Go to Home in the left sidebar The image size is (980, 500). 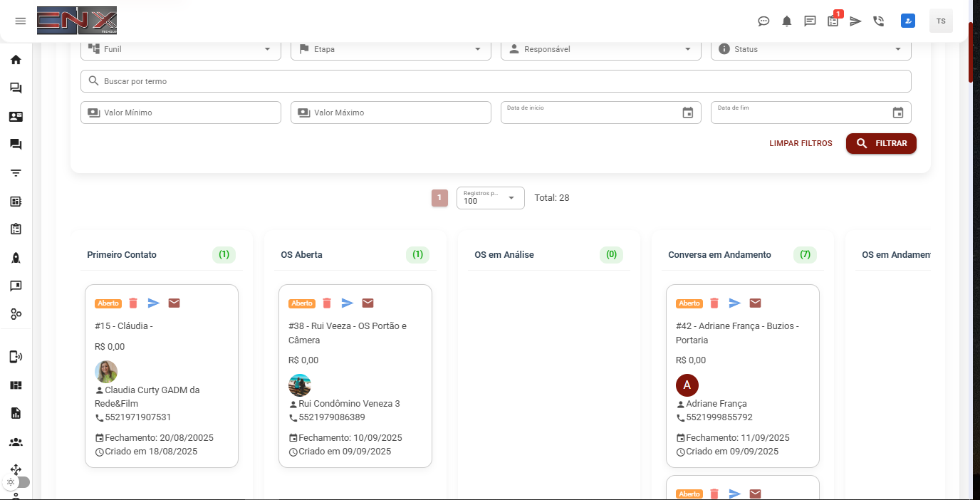click(16, 60)
